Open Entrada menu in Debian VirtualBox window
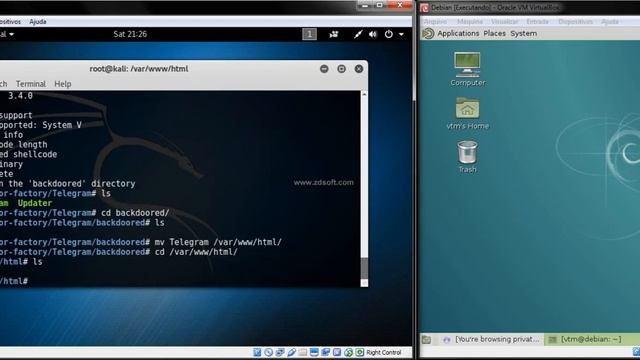 538,22
